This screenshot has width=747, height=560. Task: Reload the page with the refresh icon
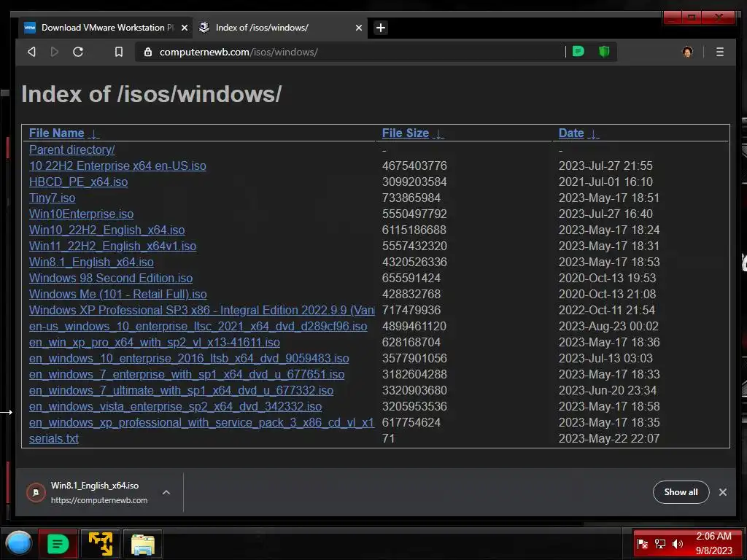point(78,52)
